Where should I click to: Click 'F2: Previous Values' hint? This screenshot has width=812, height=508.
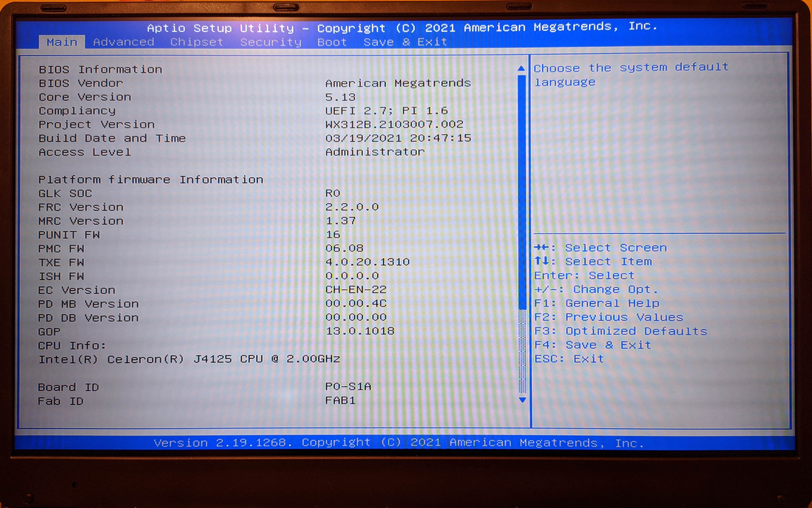pos(609,317)
